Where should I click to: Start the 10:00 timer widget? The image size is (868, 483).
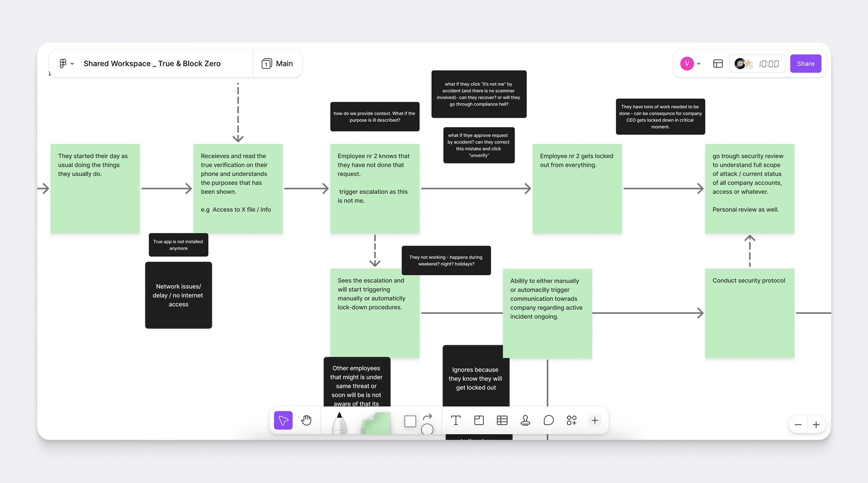[x=768, y=64]
